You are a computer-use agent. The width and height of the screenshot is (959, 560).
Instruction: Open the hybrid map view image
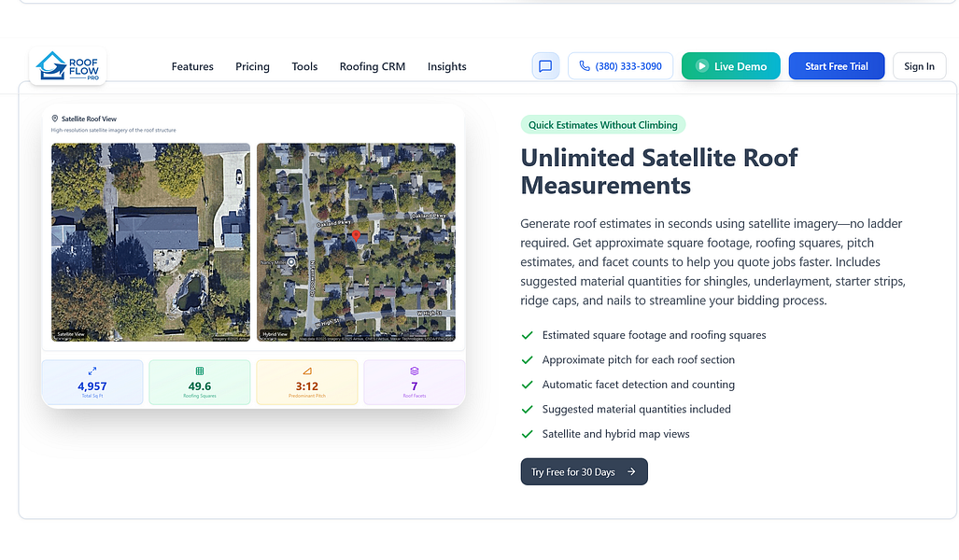coord(356,242)
